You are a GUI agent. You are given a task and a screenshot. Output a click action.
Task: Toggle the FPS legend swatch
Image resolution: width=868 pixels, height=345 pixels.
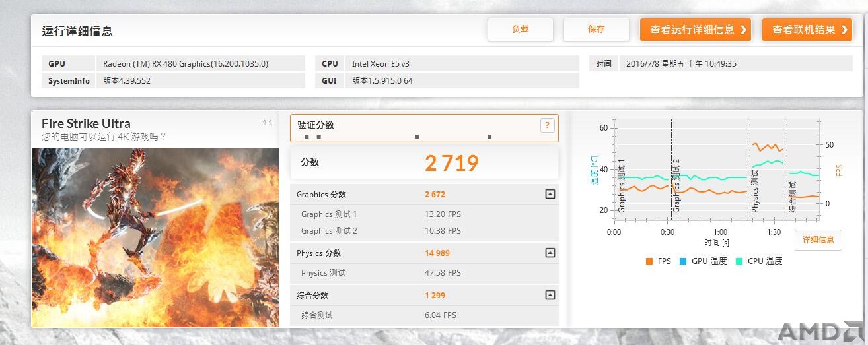pos(649,261)
